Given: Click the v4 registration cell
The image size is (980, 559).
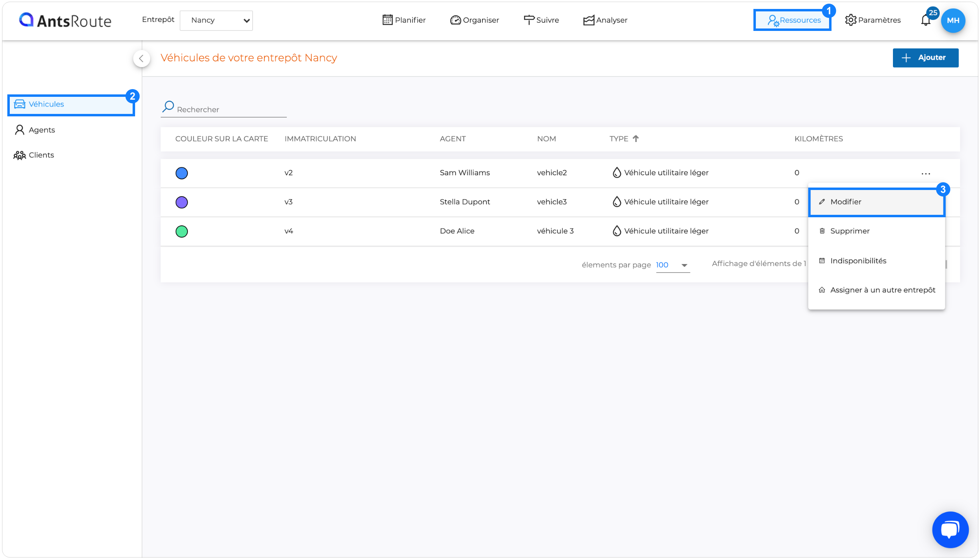Looking at the screenshot, I should pos(288,231).
